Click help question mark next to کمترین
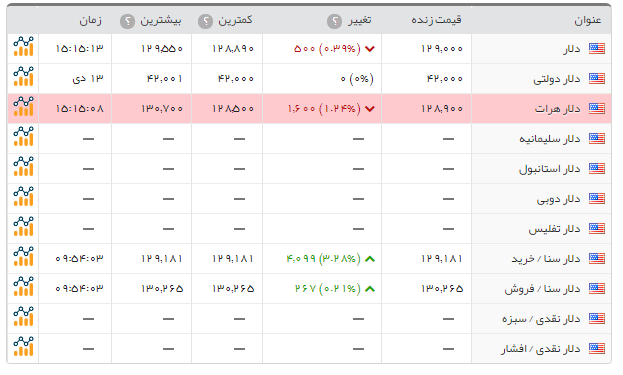 pyautogui.click(x=205, y=21)
